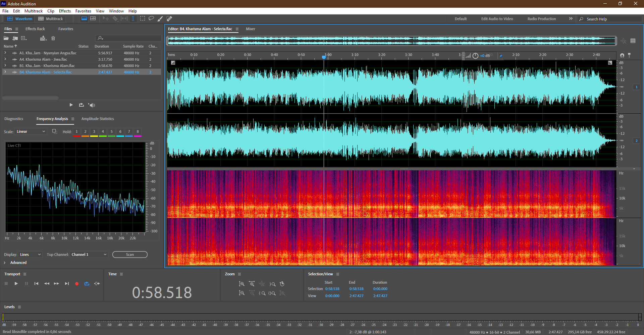Toggle Show Spectral Pitch Display
This screenshot has height=335, width=644.
tap(93, 19)
